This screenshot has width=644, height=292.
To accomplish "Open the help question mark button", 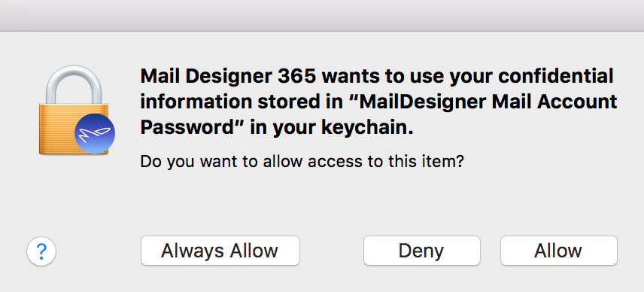I will click(x=41, y=251).
